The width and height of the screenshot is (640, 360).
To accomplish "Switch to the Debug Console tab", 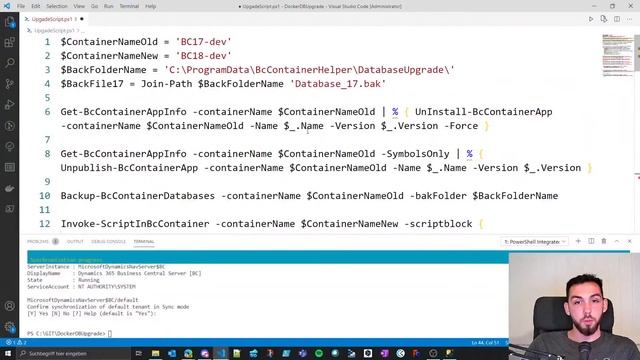I will click(x=109, y=241).
